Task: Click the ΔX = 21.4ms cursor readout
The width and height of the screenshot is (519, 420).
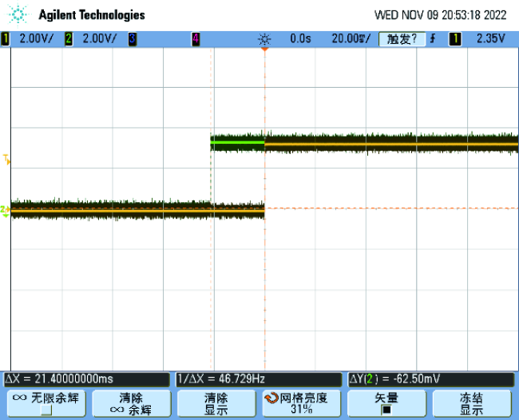Action: [x=86, y=379]
